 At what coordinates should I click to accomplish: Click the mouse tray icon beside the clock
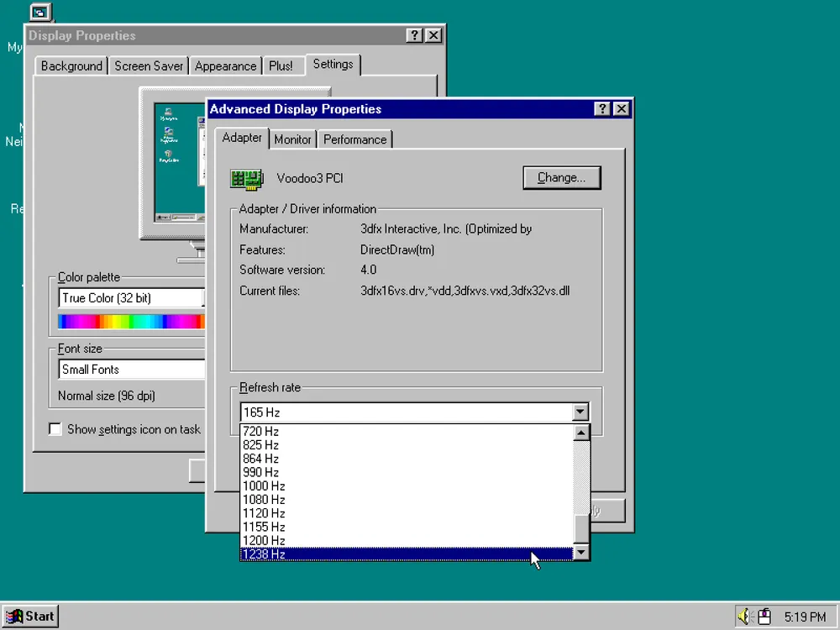pos(764,617)
